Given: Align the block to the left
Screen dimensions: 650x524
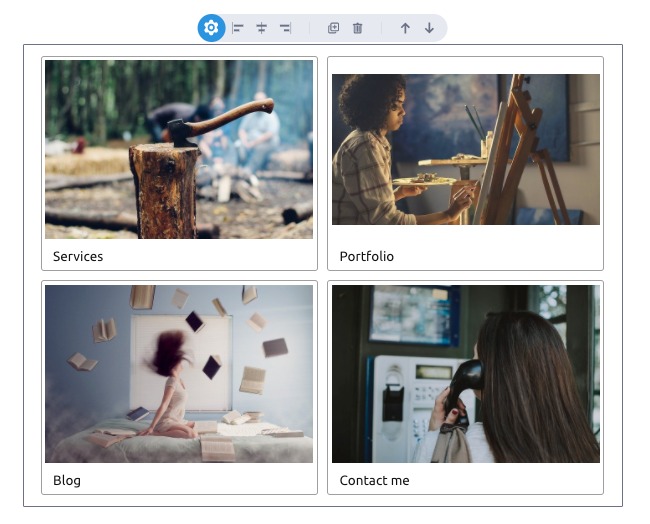Looking at the screenshot, I should point(238,28).
